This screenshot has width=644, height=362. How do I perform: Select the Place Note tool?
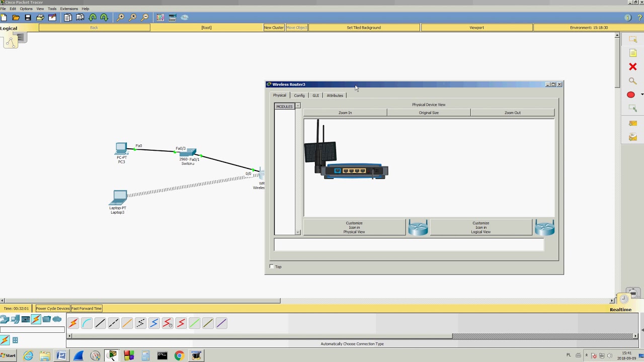tap(633, 53)
